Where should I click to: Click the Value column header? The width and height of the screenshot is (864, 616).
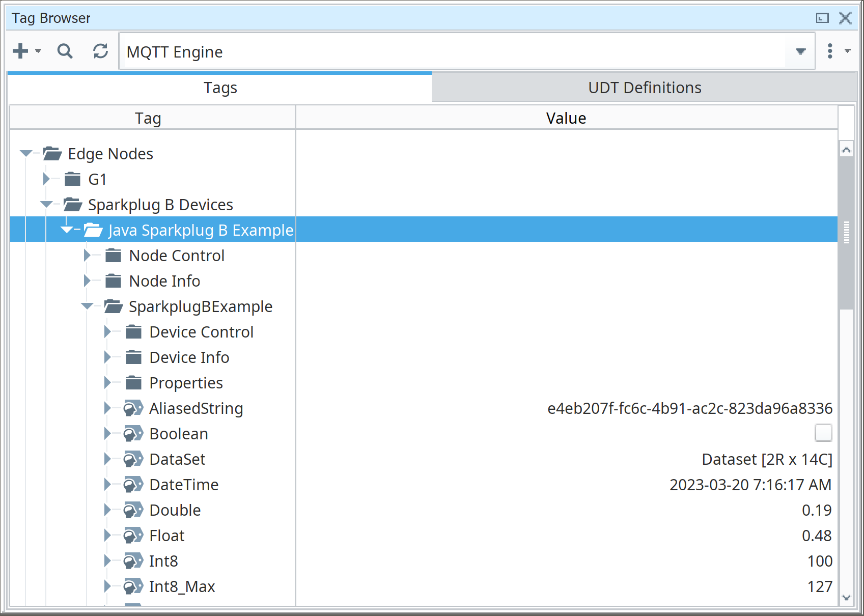pos(566,118)
